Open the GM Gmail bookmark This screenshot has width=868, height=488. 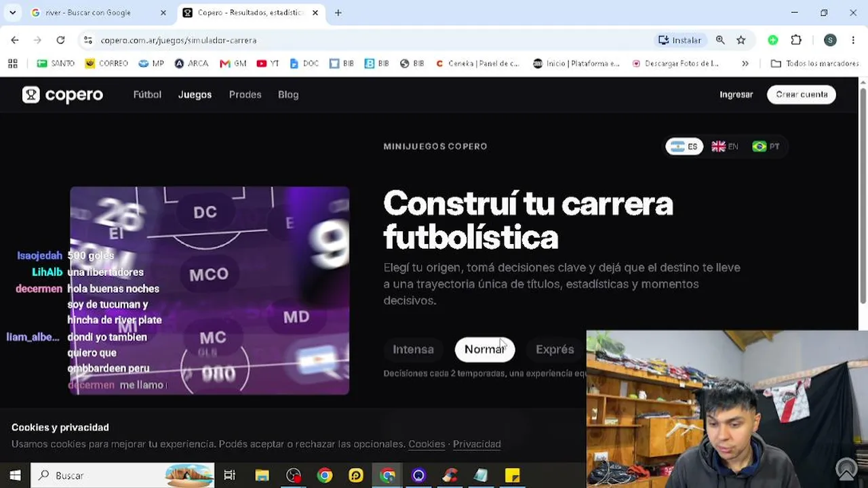click(x=233, y=63)
